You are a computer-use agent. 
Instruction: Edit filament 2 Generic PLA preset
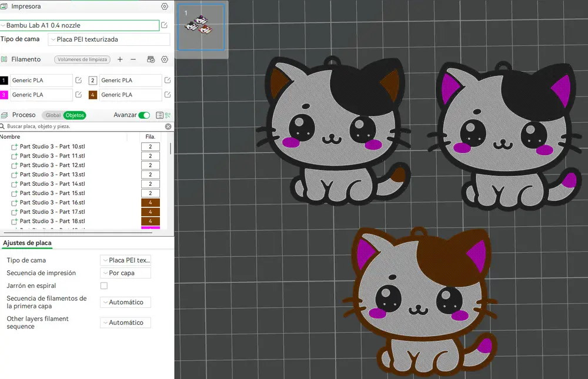coord(168,81)
